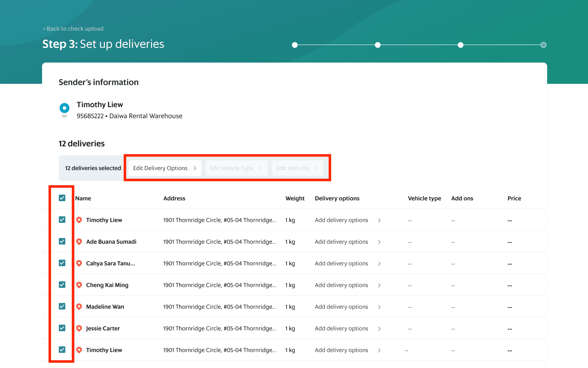Uncheck the select-all checkbox in header
This screenshot has width=588, height=368.
point(62,198)
